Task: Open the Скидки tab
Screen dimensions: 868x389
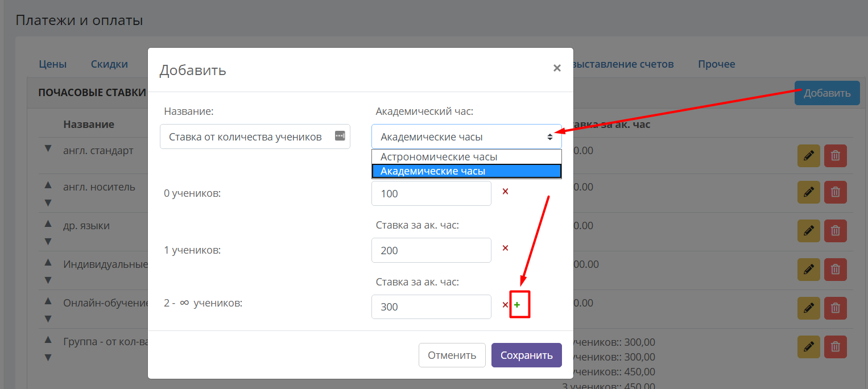Action: point(109,64)
